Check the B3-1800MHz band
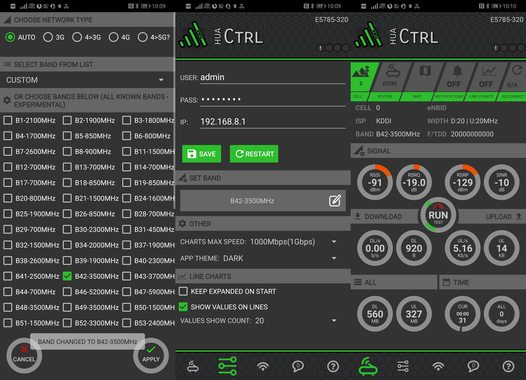 click(126, 120)
